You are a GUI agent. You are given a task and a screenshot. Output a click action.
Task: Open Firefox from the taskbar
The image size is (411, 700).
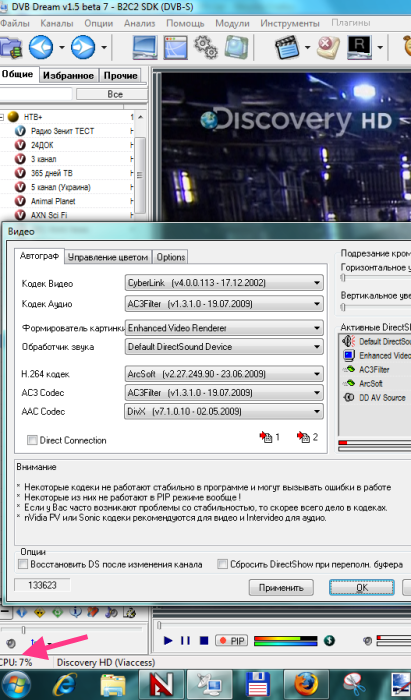pos(307,684)
